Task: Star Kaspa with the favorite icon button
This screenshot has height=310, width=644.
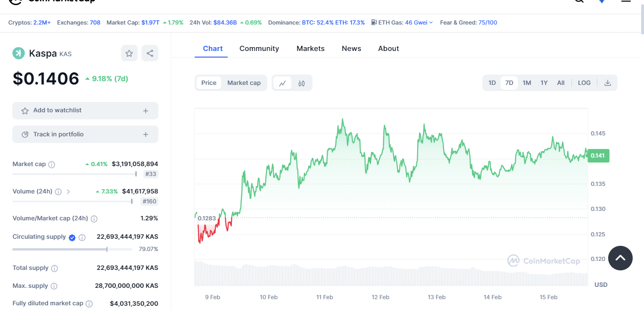Action: (x=129, y=53)
